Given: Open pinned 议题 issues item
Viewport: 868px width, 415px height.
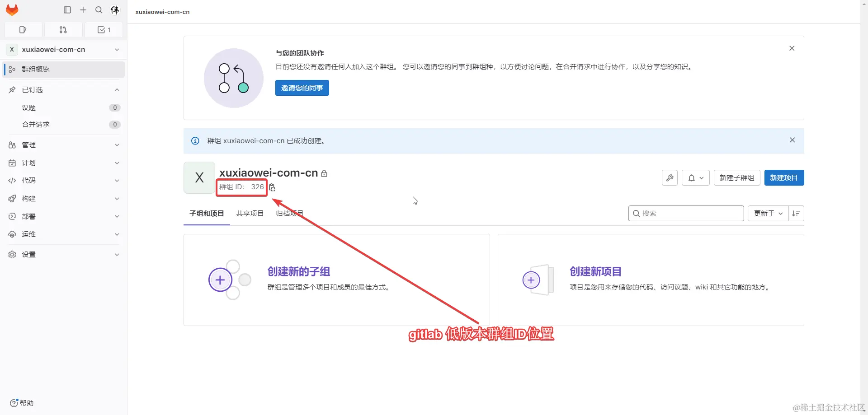Looking at the screenshot, I should tap(64, 108).
